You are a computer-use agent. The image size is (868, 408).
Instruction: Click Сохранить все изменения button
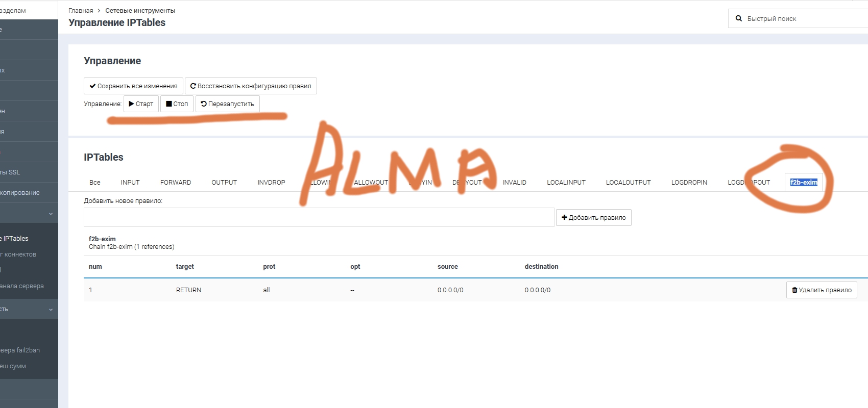click(x=133, y=86)
